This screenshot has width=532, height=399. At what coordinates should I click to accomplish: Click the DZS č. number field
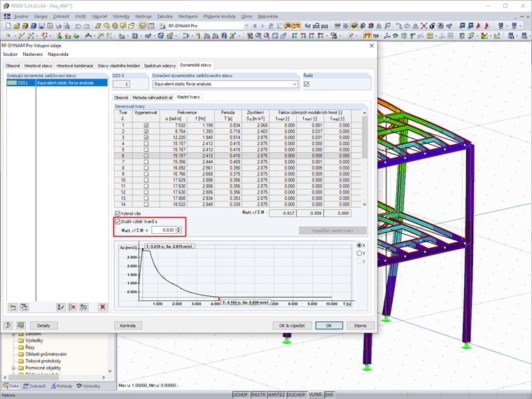click(121, 84)
